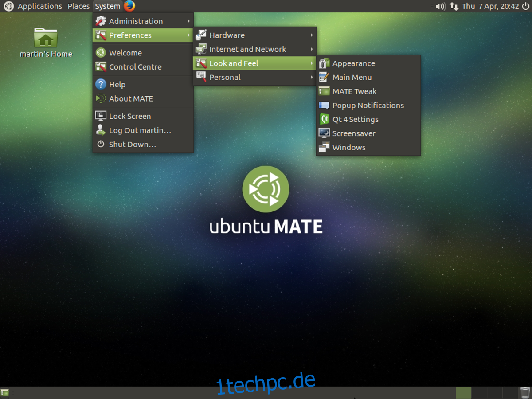Click the Help question mark icon
532x399 pixels.
[x=101, y=84]
